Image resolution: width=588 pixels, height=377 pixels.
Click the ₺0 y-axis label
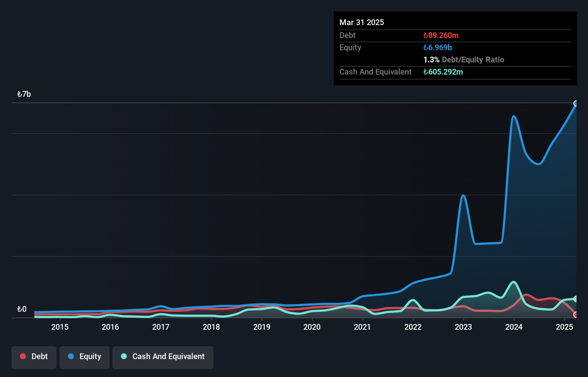pyautogui.click(x=22, y=309)
